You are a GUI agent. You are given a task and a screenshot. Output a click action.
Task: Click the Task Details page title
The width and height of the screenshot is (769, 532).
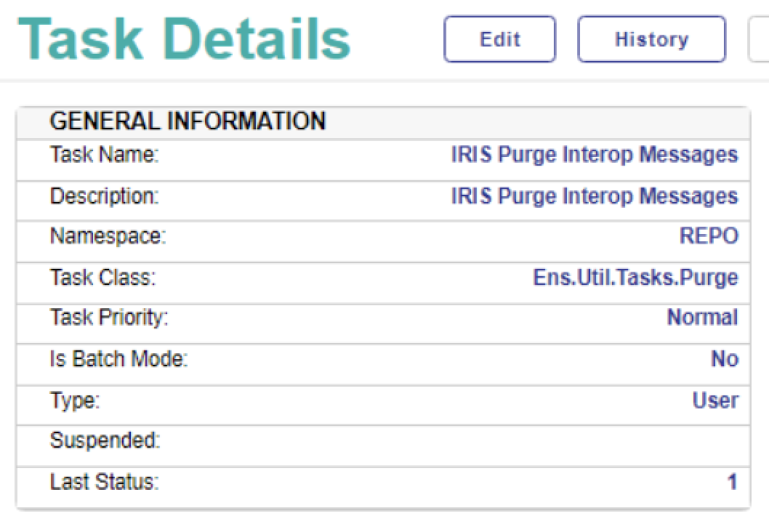coord(185,38)
